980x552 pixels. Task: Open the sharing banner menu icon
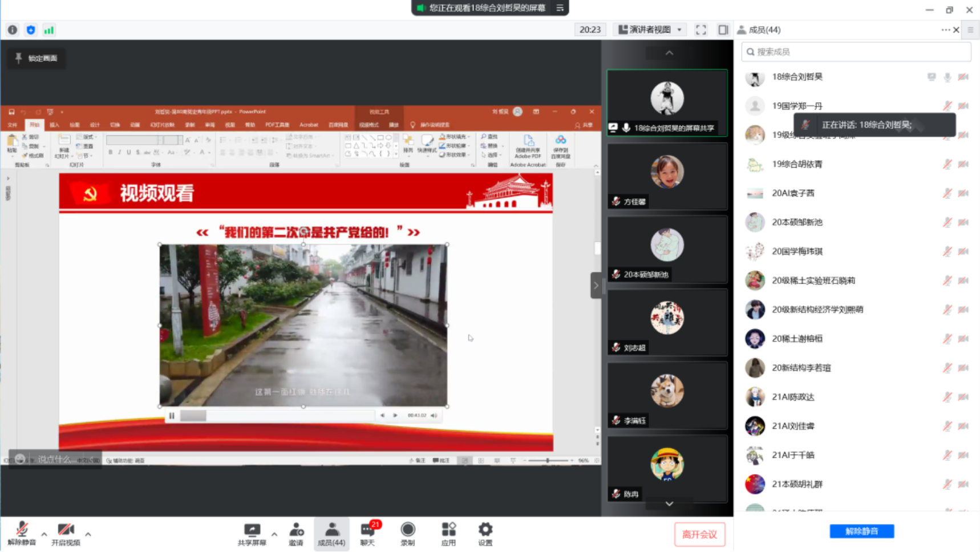[x=560, y=8]
